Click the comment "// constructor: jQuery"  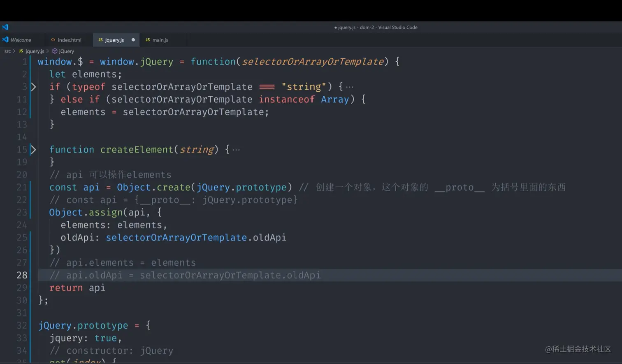(x=111, y=351)
